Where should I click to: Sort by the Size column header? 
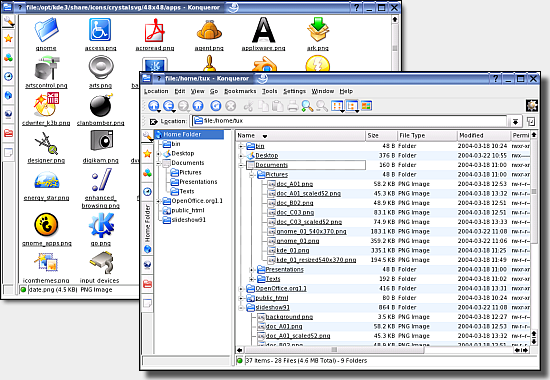point(381,135)
